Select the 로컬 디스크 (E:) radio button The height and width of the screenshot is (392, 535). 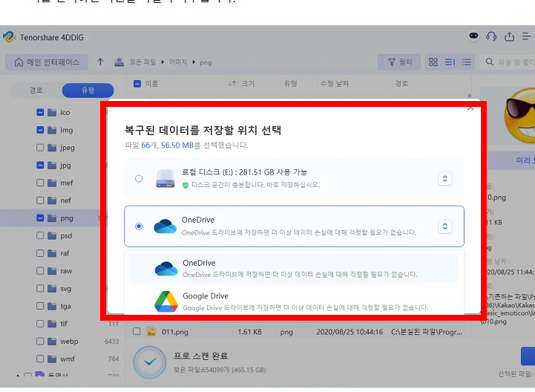(x=139, y=179)
